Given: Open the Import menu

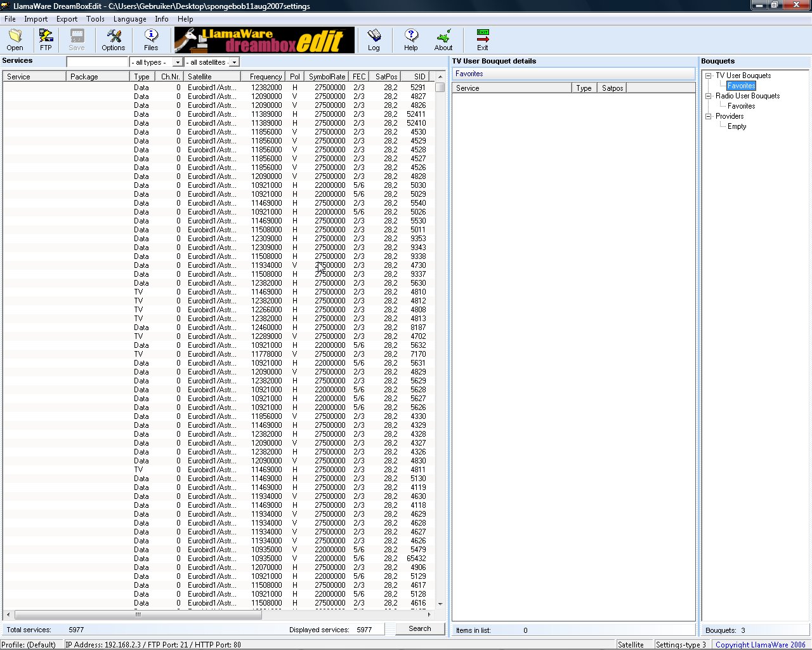Looking at the screenshot, I should pyautogui.click(x=36, y=19).
